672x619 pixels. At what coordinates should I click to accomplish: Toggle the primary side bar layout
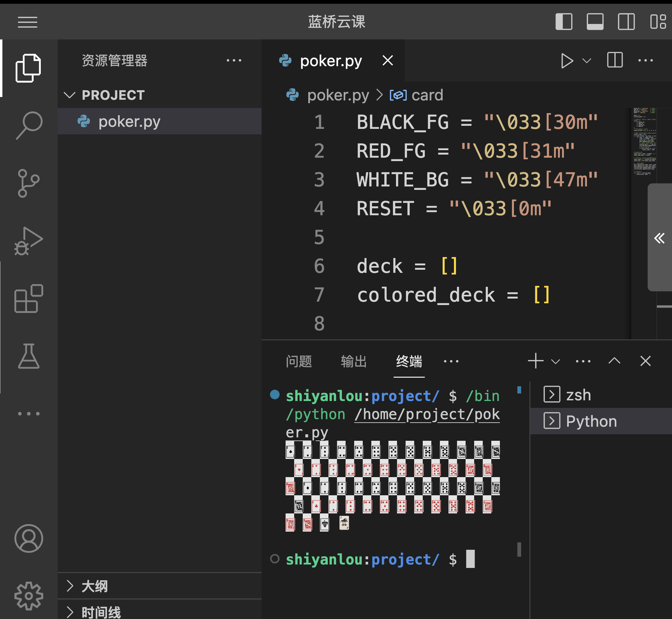tap(564, 22)
